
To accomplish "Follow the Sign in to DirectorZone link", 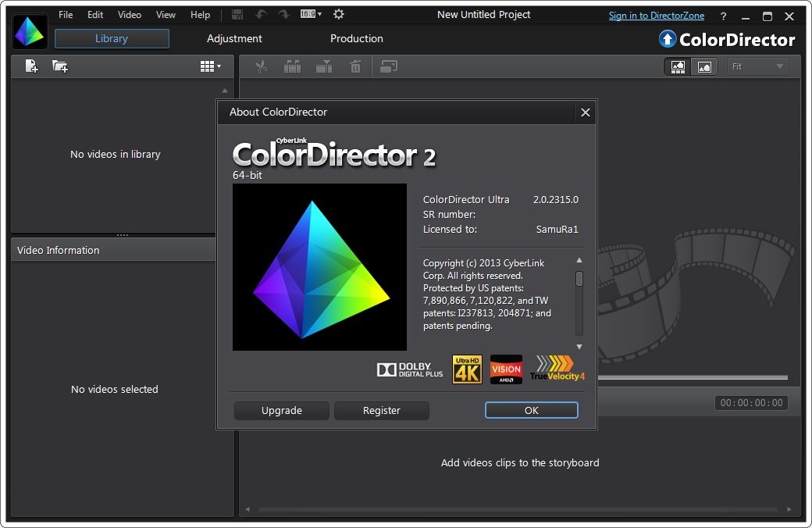I will click(x=656, y=16).
